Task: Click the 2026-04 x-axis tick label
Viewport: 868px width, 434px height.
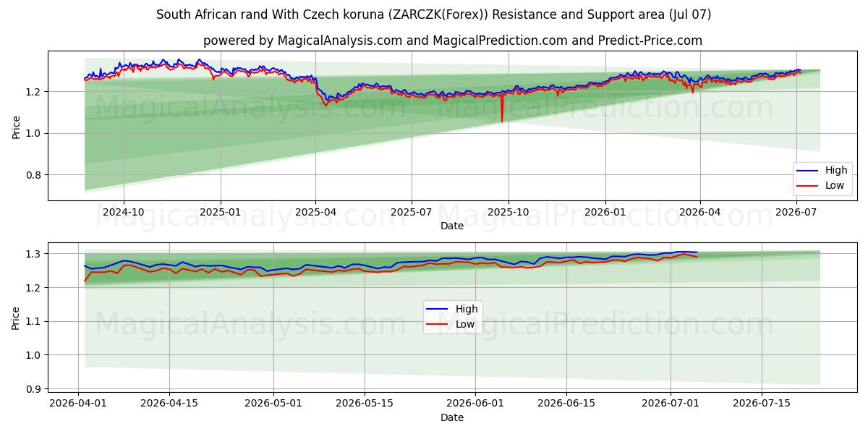Action: pos(699,212)
